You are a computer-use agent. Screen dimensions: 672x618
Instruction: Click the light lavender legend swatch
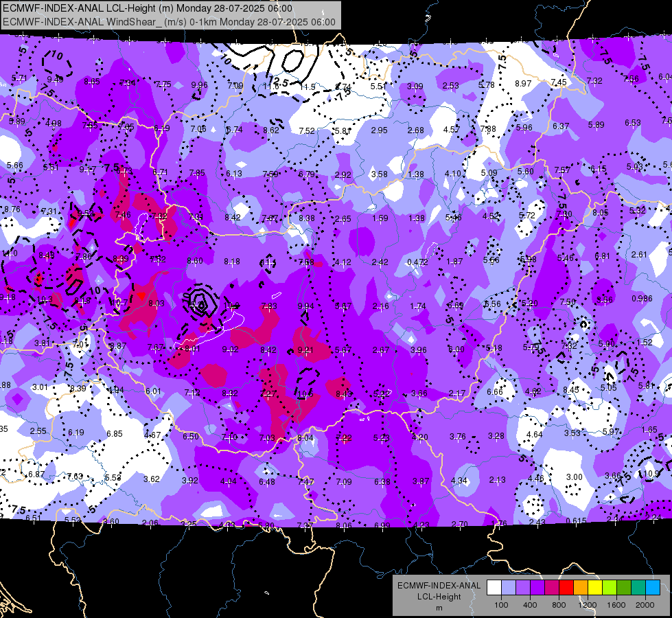point(509,588)
